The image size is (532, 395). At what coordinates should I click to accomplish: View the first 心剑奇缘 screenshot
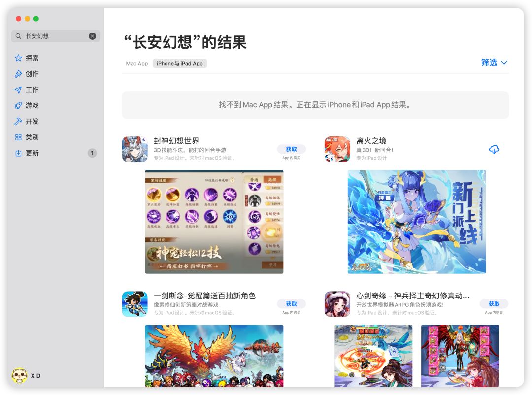click(373, 356)
